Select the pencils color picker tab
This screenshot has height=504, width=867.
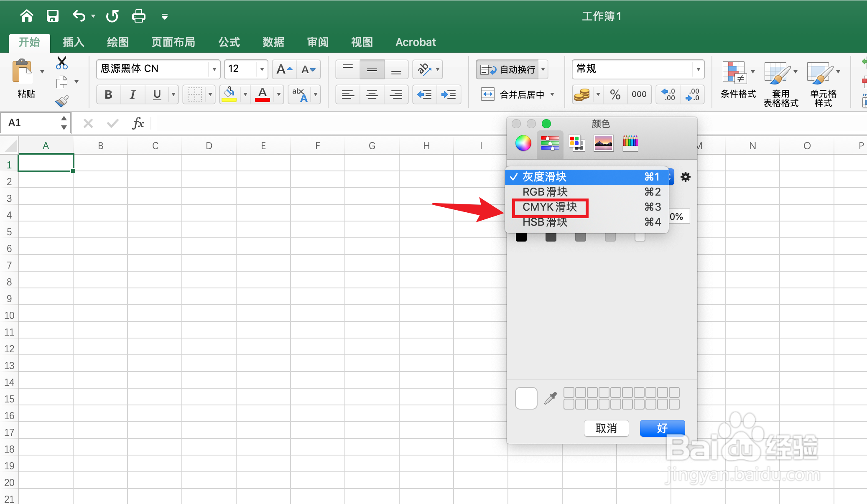[x=630, y=143]
